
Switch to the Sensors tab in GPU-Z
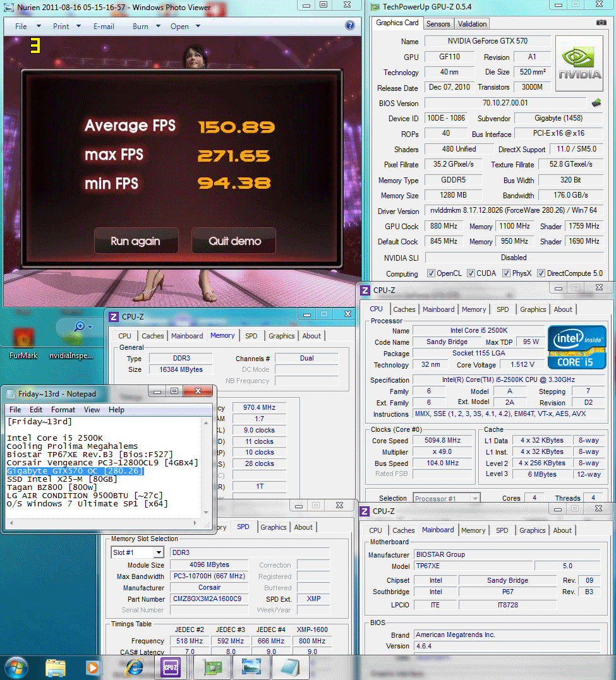pyautogui.click(x=438, y=24)
